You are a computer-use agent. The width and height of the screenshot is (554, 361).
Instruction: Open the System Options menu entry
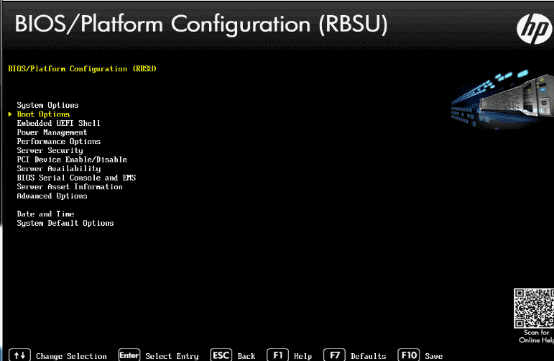coord(48,105)
